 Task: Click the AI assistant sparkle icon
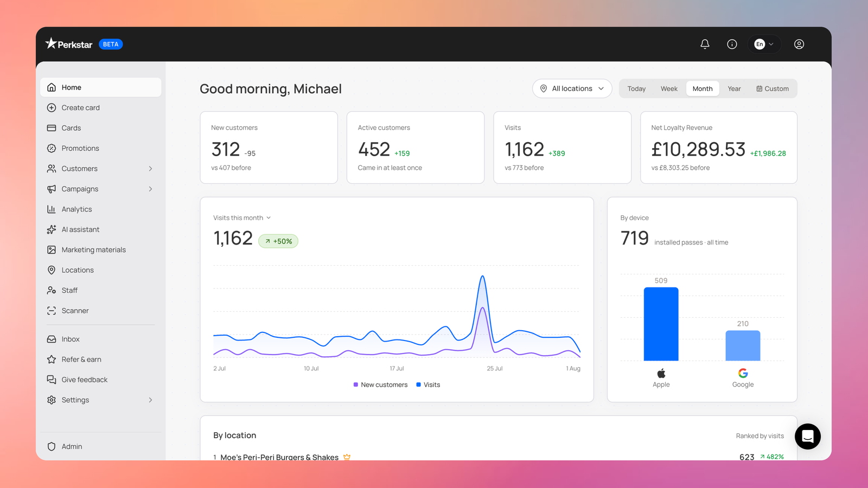[52, 229]
